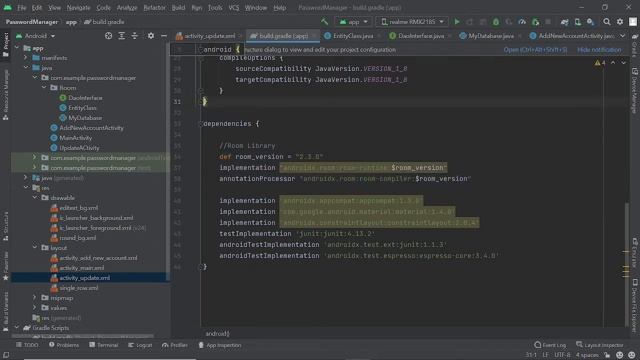640x360 pixels.
Task: Open the Emulator side tab
Action: click(635, 252)
